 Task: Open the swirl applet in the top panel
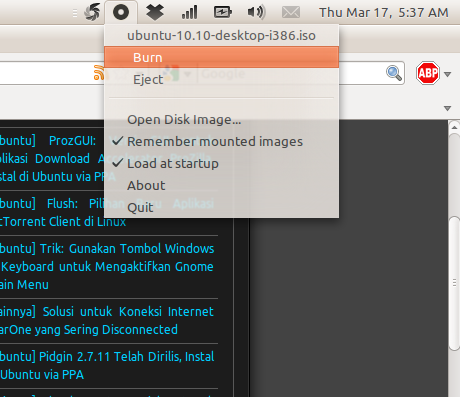pyautogui.click(x=92, y=12)
